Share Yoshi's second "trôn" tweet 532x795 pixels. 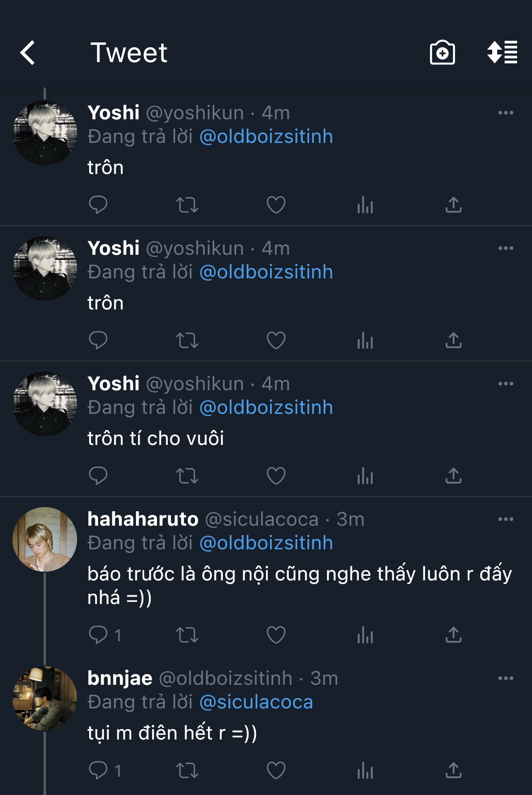click(453, 341)
